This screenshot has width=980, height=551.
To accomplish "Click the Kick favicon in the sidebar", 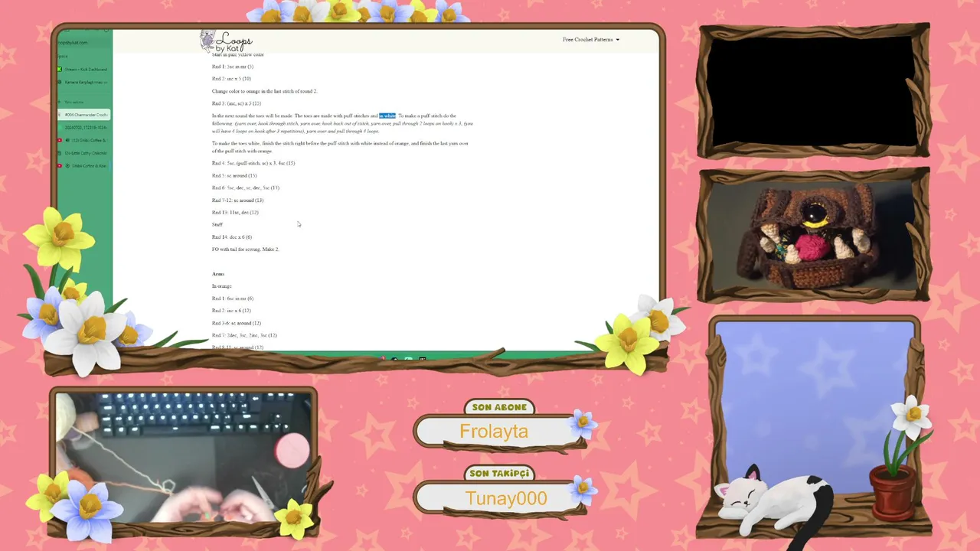I will click(x=60, y=70).
